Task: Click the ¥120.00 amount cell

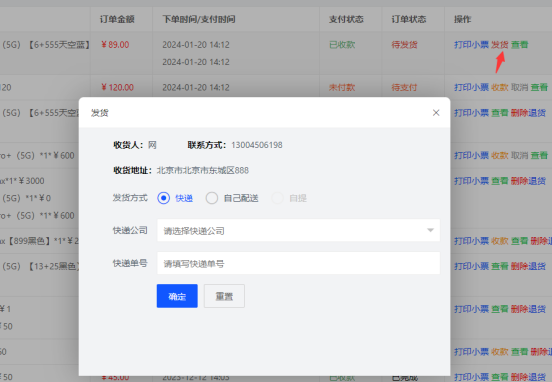Action: (118, 87)
